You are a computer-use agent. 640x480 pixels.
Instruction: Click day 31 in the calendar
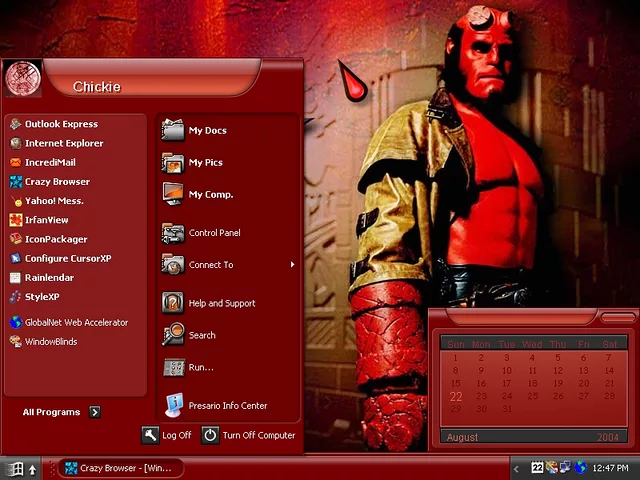507,409
